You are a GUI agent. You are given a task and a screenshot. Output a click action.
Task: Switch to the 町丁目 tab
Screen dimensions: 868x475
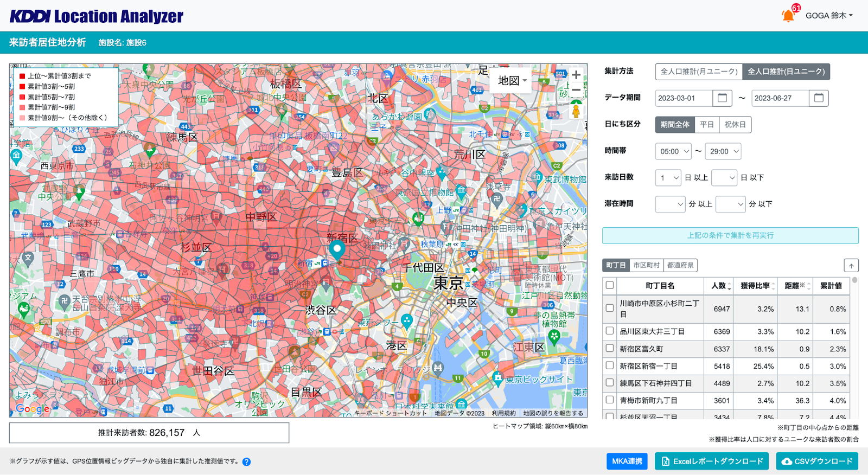click(x=616, y=265)
